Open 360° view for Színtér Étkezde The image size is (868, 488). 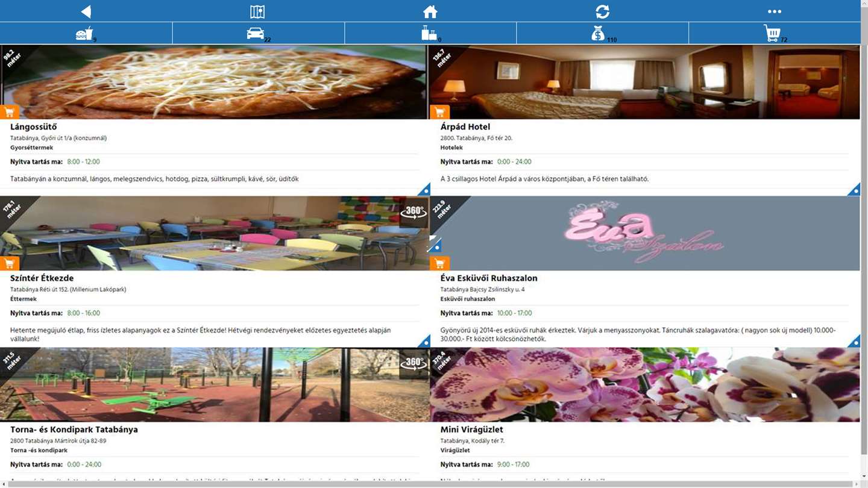(x=414, y=211)
